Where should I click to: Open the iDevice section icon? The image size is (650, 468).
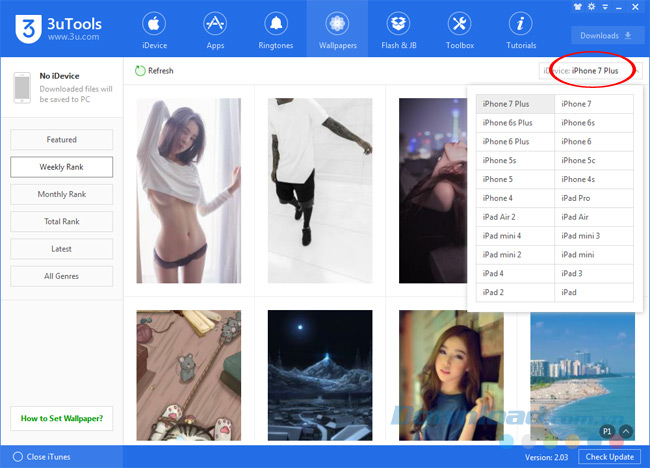point(154,24)
